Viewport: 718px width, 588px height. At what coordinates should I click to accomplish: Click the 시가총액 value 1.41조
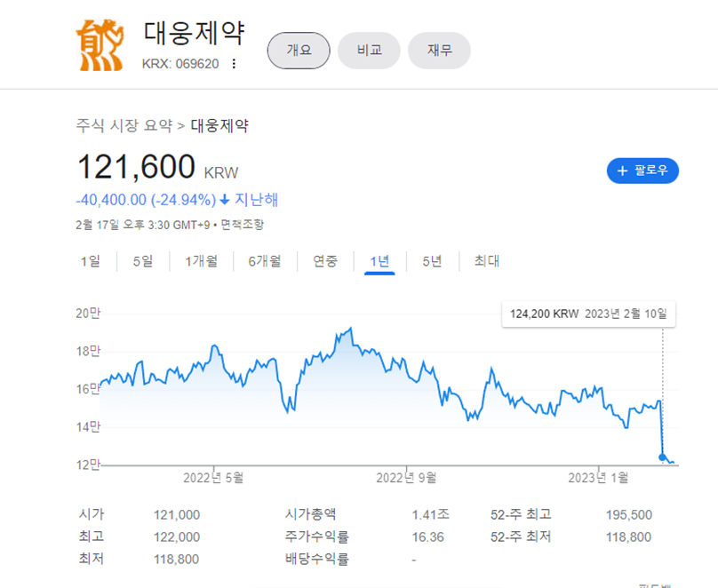430,515
